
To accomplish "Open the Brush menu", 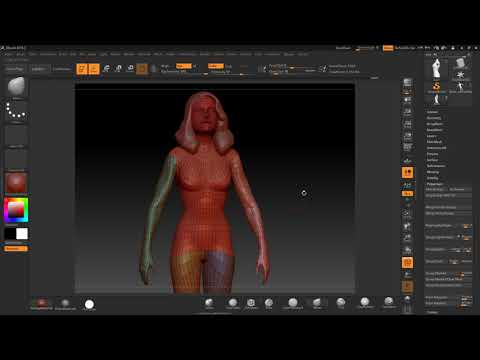I will pyautogui.click(x=21, y=54).
